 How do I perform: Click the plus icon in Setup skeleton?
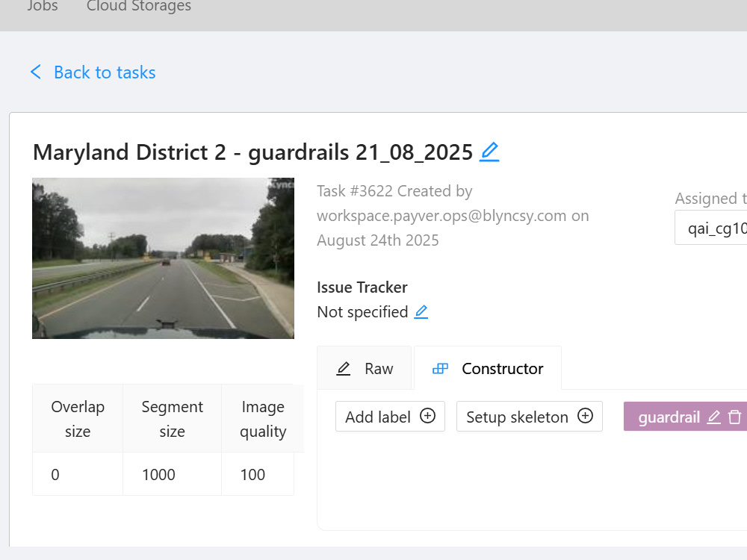[x=585, y=416]
